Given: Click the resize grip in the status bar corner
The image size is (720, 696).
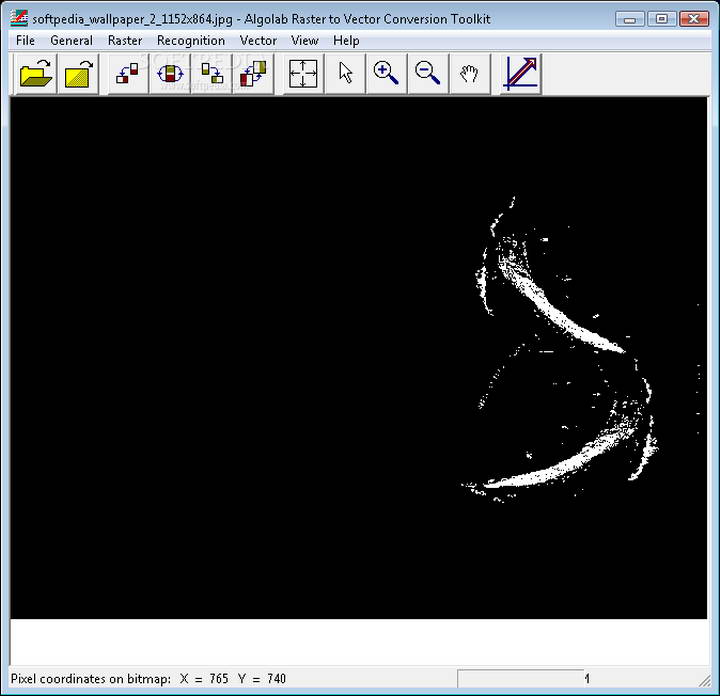Looking at the screenshot, I should click(x=705, y=681).
